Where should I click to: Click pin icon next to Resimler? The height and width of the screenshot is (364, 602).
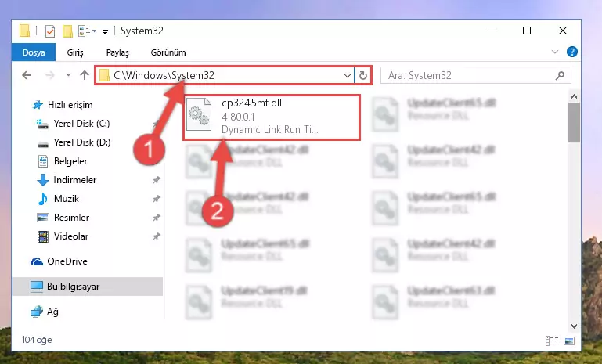[156, 218]
